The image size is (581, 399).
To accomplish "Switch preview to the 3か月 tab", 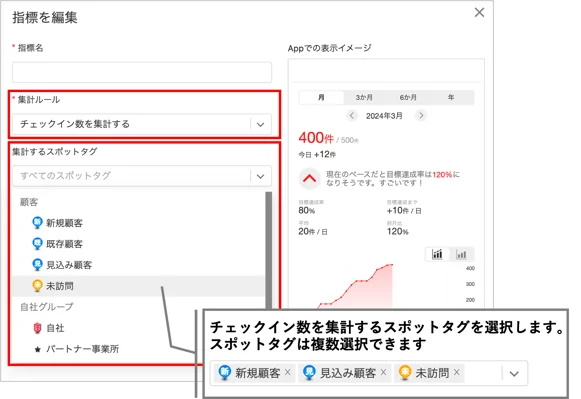I will click(x=364, y=97).
